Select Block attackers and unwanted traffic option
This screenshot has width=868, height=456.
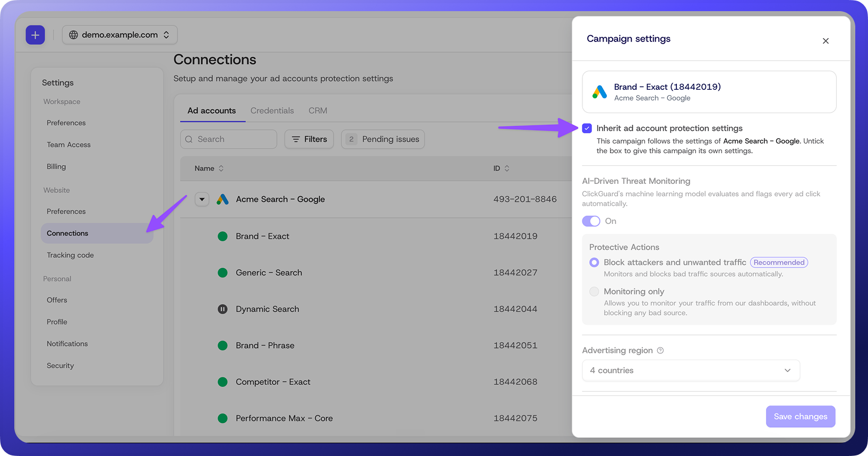pos(594,263)
